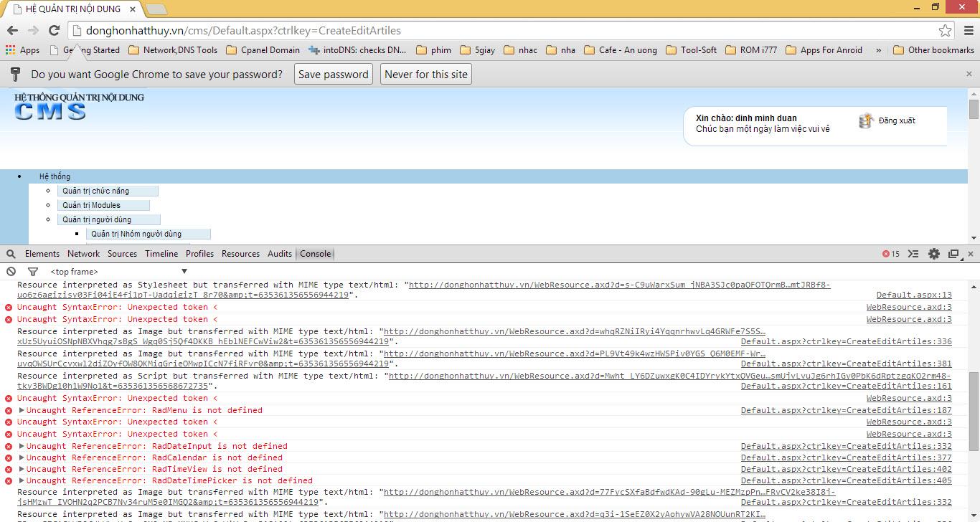
Task: Switch to the Resources tab
Action: 241,254
